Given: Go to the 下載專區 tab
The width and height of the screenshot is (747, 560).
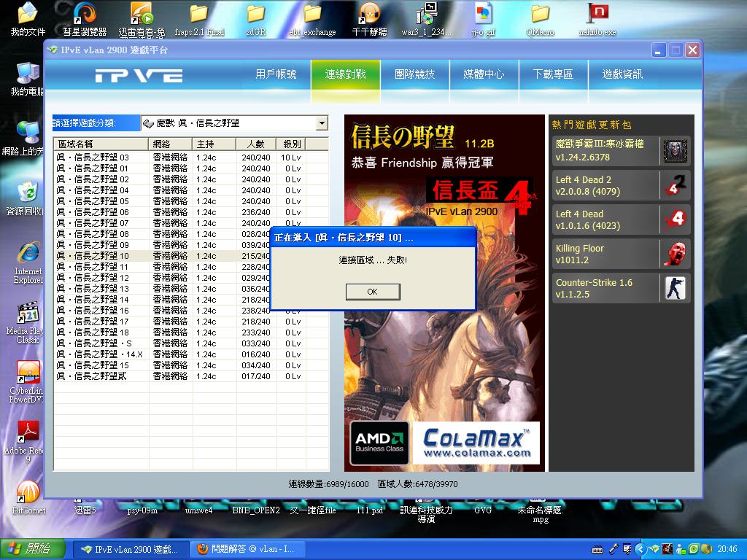Looking at the screenshot, I should 553,74.
